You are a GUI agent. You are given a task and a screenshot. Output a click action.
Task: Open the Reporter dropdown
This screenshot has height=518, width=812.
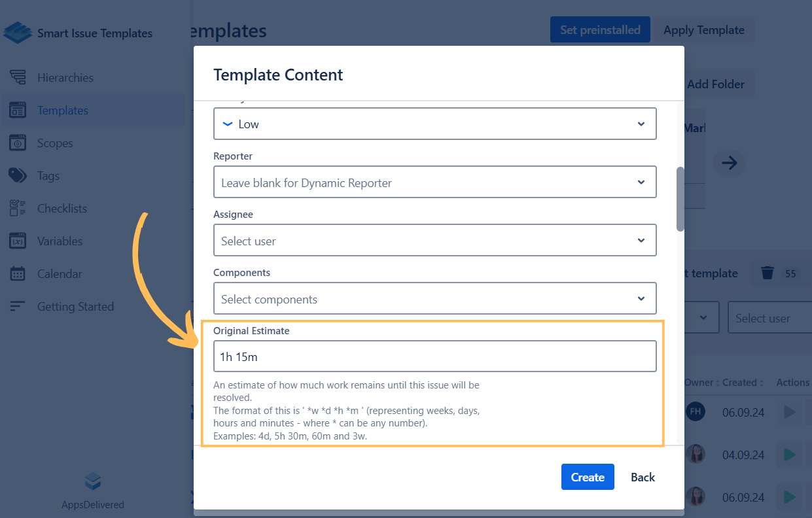[434, 182]
